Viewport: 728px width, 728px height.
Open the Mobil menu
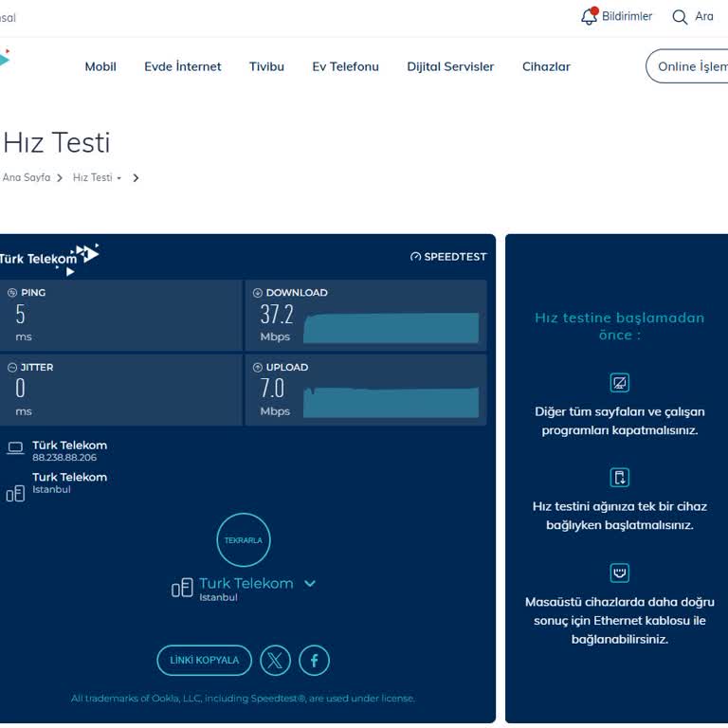point(100,66)
